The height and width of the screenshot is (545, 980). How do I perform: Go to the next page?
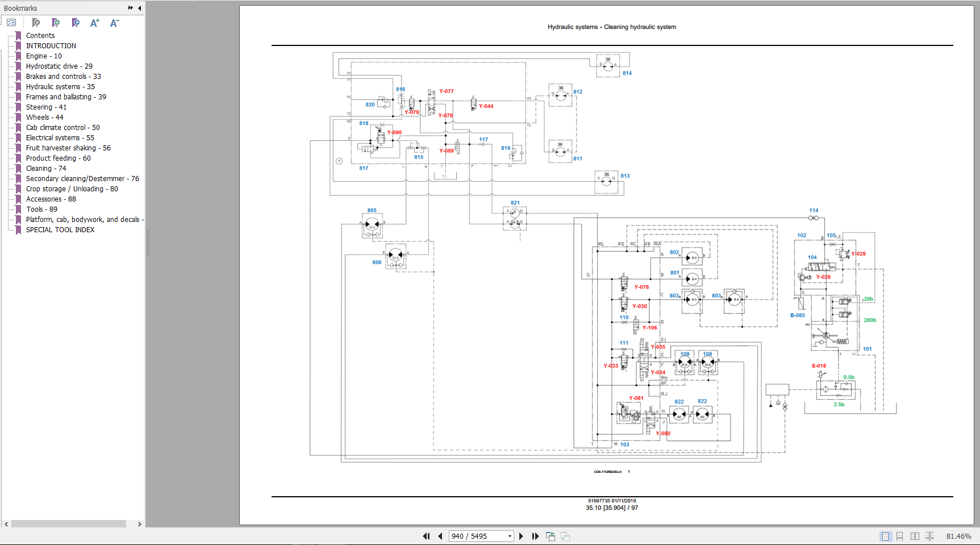[x=521, y=536]
